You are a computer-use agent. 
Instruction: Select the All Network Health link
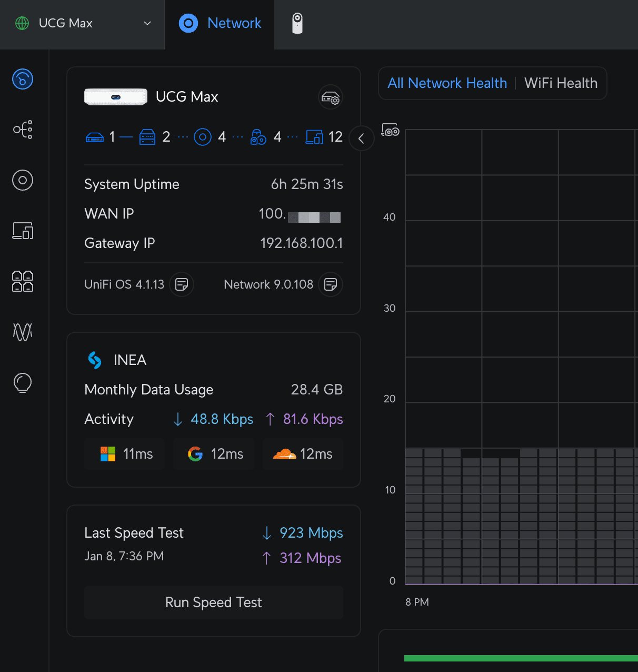(447, 83)
